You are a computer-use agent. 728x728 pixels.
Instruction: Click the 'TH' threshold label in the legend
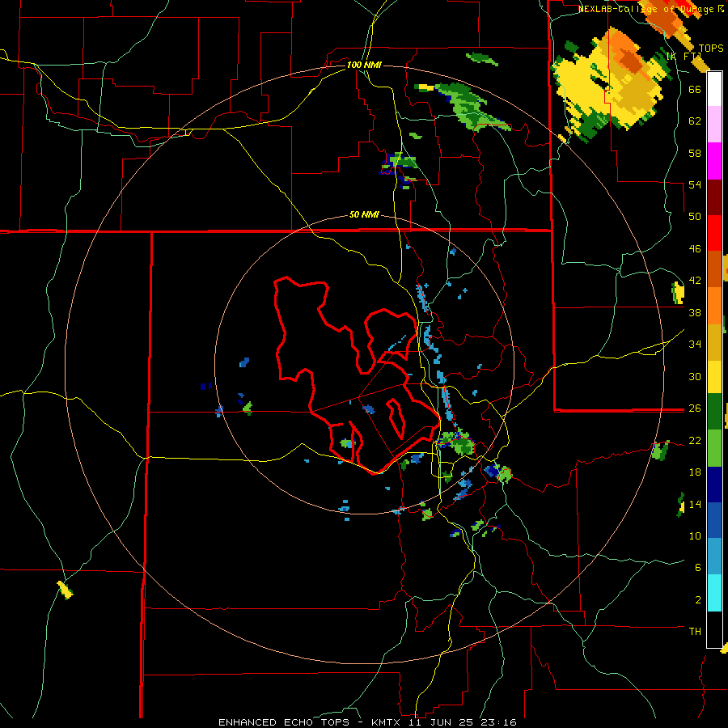695,632
